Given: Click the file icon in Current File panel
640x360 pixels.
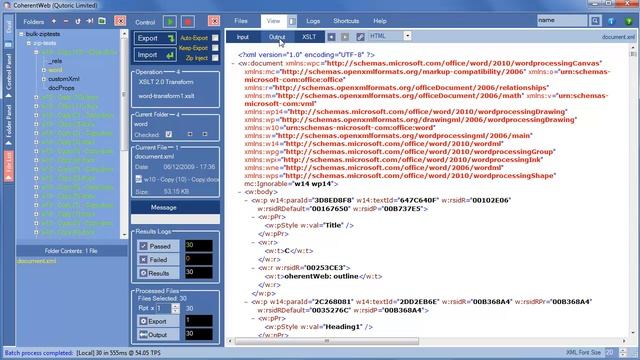Looking at the screenshot, I should click(138, 179).
